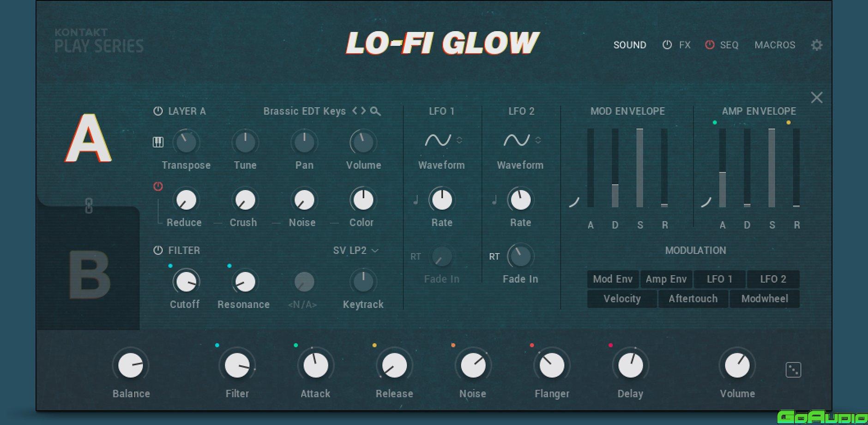Click the Mod Envelope curve shape icon
Viewport: 868px width, 425px height.
point(574,202)
